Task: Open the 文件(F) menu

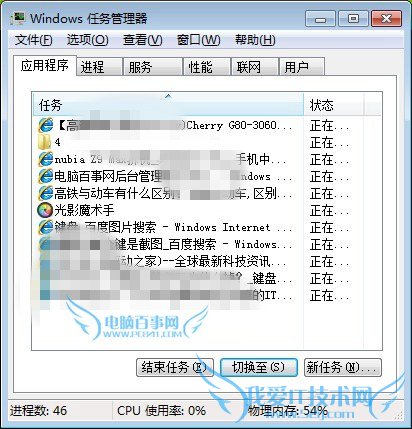Action: tap(34, 40)
